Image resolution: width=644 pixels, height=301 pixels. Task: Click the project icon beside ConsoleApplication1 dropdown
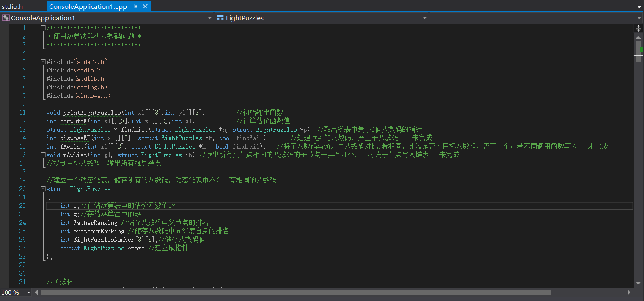pos(6,18)
